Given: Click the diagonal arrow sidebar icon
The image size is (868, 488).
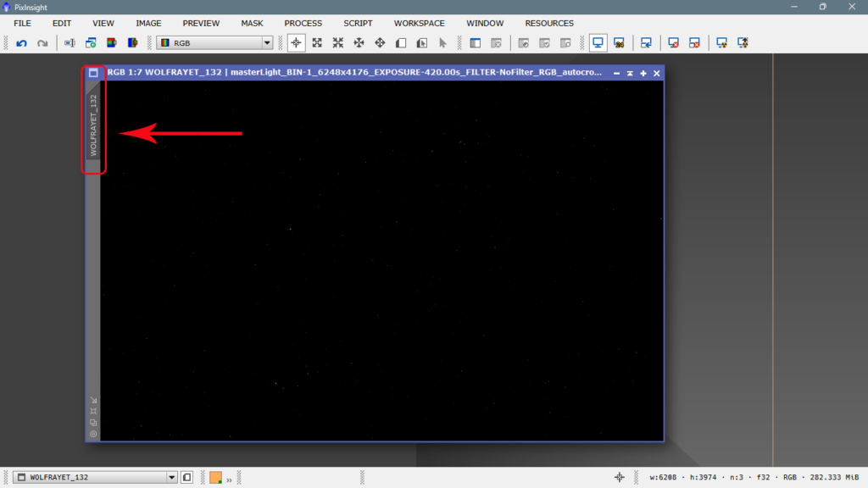Looking at the screenshot, I should coord(93,400).
